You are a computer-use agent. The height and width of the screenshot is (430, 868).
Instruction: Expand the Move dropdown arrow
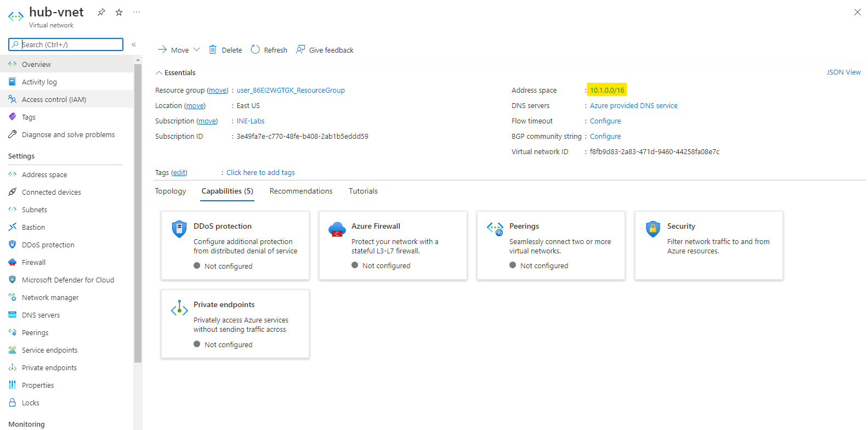(197, 50)
